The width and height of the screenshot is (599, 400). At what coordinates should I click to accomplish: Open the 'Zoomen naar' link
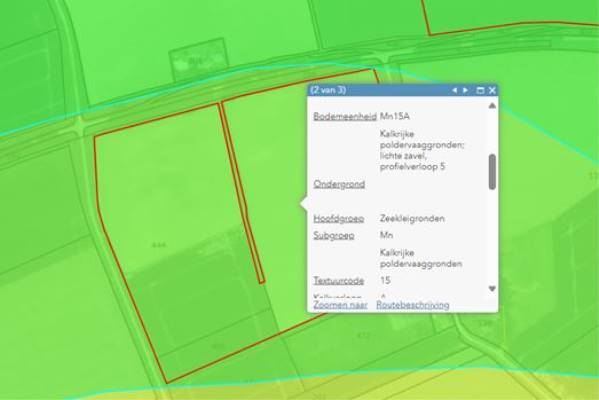click(x=340, y=305)
